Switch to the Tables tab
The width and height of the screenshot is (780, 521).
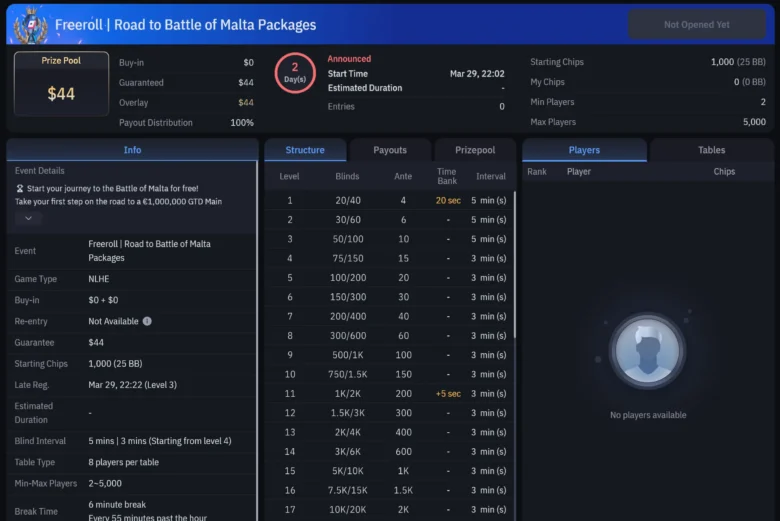pyautogui.click(x=711, y=150)
